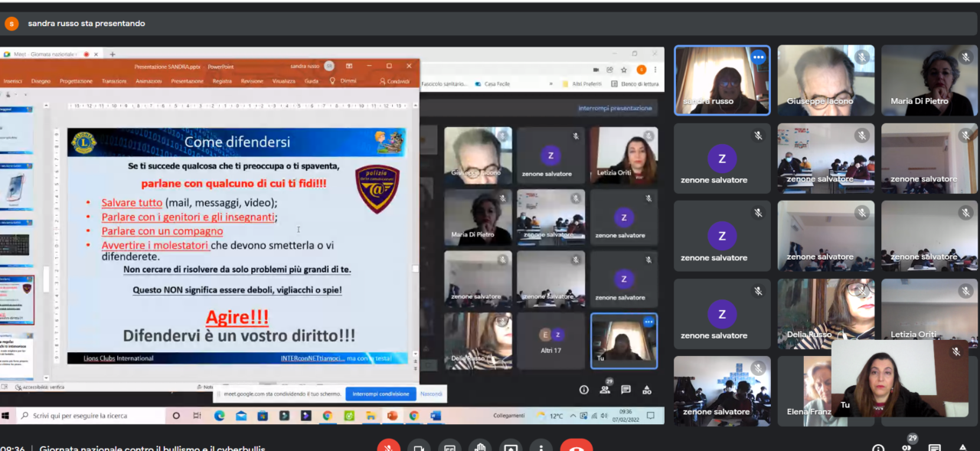
Task: Open Windows notification center icon
Action: point(651,416)
